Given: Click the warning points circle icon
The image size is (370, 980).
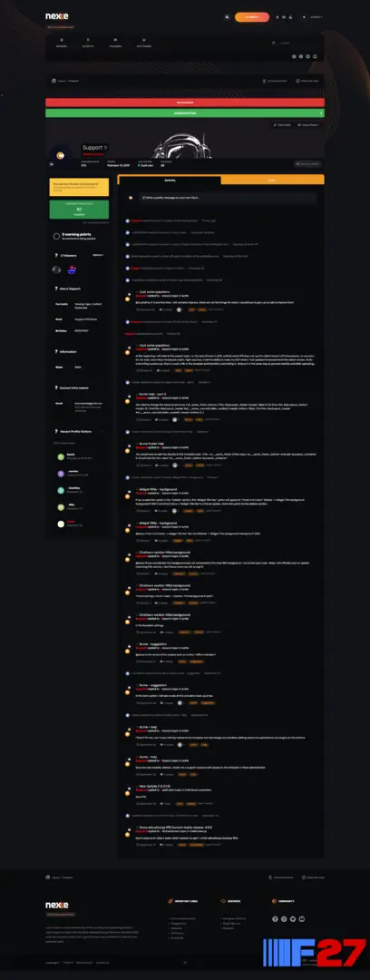Looking at the screenshot, I should pyautogui.click(x=57, y=236).
